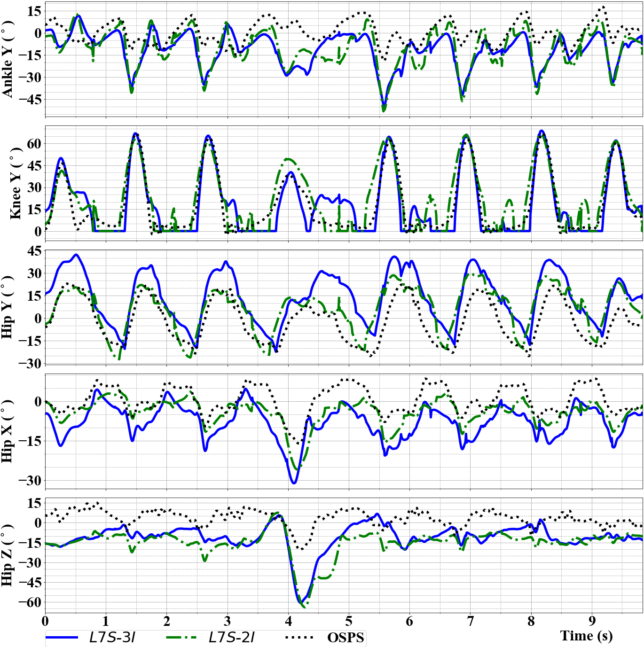Click the −60 tick label on the Hip Z axis
This screenshot has height=647, width=644.
tap(30, 602)
